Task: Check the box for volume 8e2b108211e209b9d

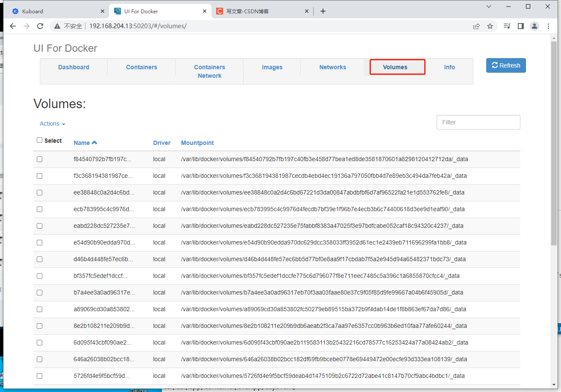Action: (x=40, y=326)
